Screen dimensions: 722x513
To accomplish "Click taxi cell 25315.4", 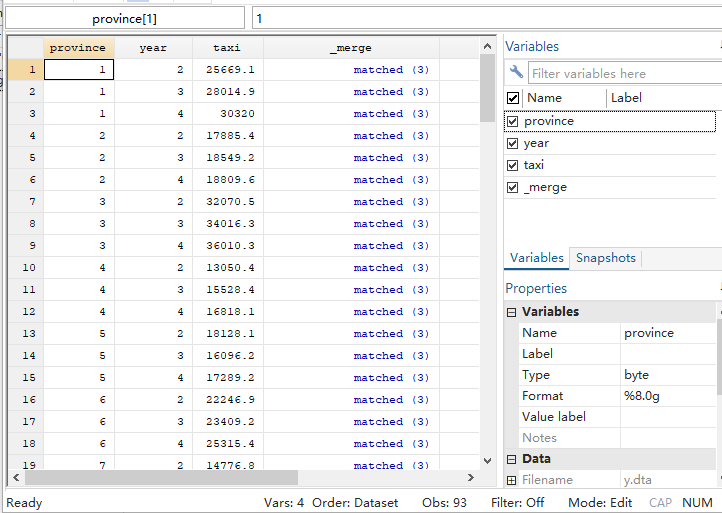I will pyautogui.click(x=228, y=443).
